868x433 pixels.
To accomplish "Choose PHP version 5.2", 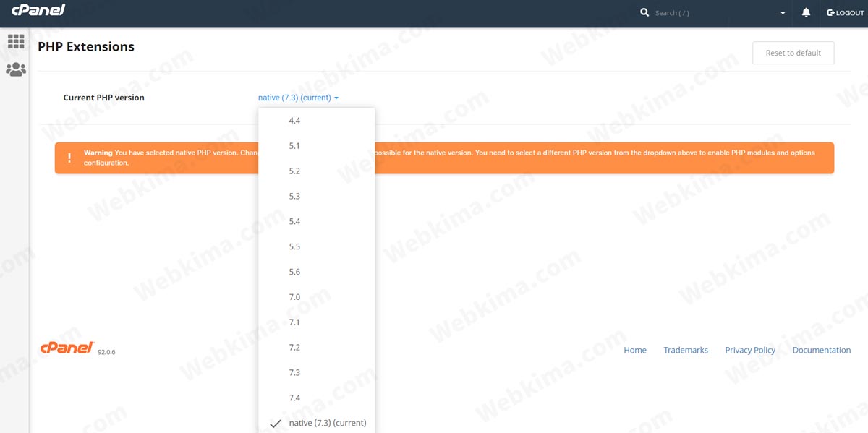I will pos(317,171).
